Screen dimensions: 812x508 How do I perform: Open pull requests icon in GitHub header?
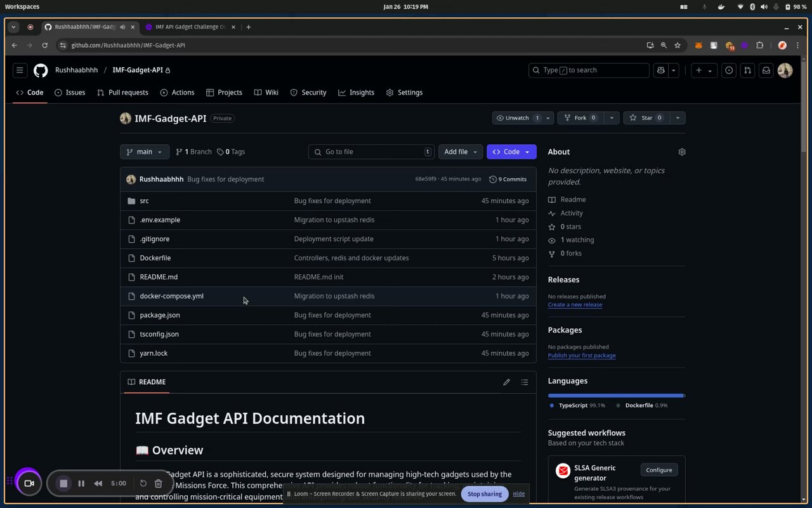(x=747, y=70)
